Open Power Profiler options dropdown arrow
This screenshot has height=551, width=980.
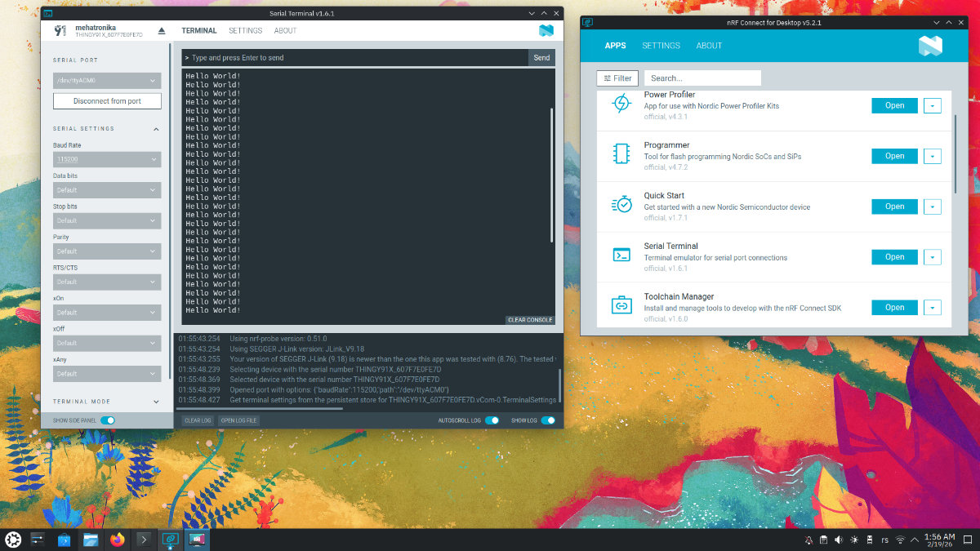pyautogui.click(x=933, y=105)
